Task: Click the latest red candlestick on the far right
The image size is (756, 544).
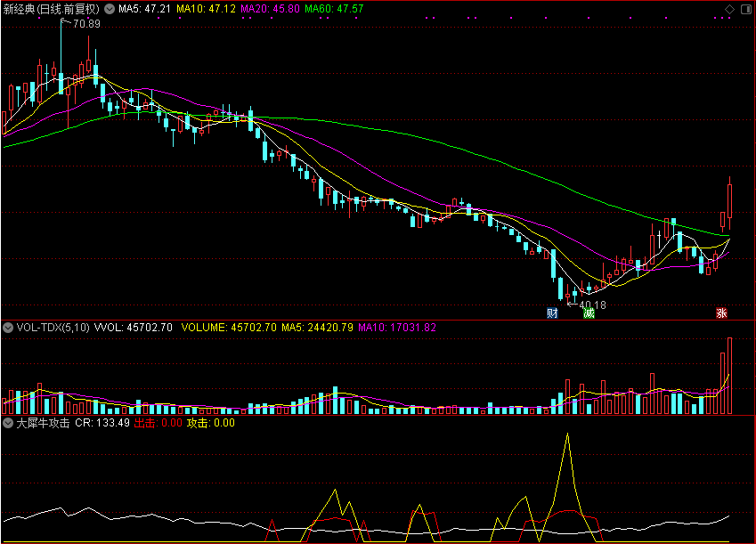Action: pos(729,201)
